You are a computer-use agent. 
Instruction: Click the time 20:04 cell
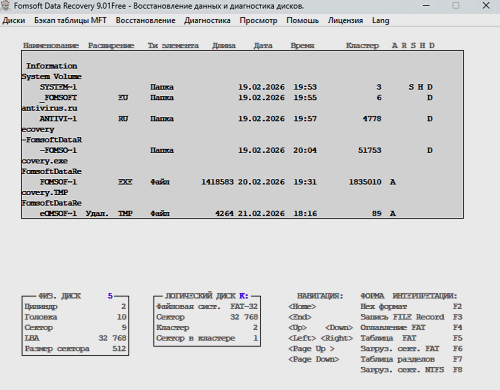click(x=305, y=150)
